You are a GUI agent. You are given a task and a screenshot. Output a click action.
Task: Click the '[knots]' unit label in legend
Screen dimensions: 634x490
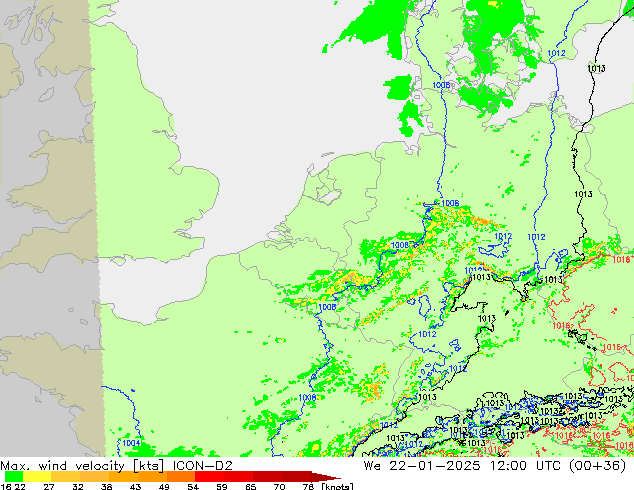(x=338, y=486)
